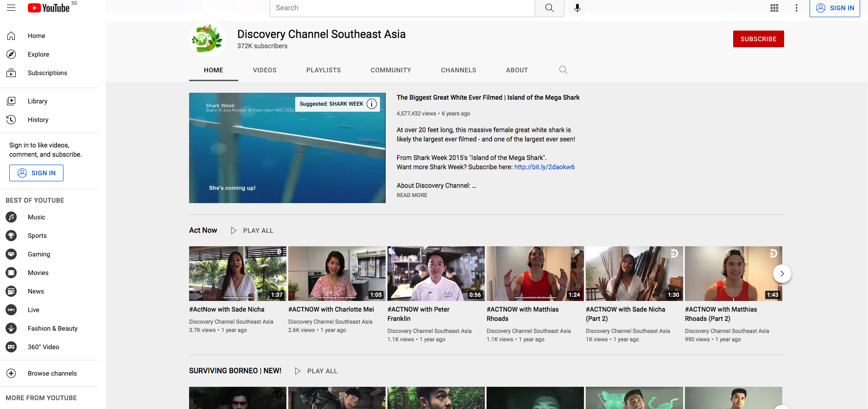Click title #ACTNOW with Charlotte Mei
The height and width of the screenshot is (409, 868).
click(x=331, y=309)
